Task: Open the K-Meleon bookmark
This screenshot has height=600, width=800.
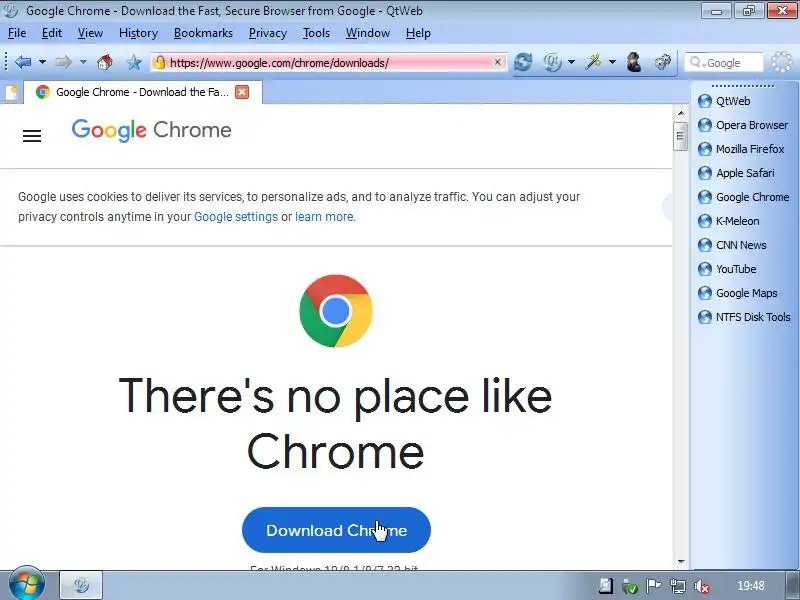Action: coord(729,221)
